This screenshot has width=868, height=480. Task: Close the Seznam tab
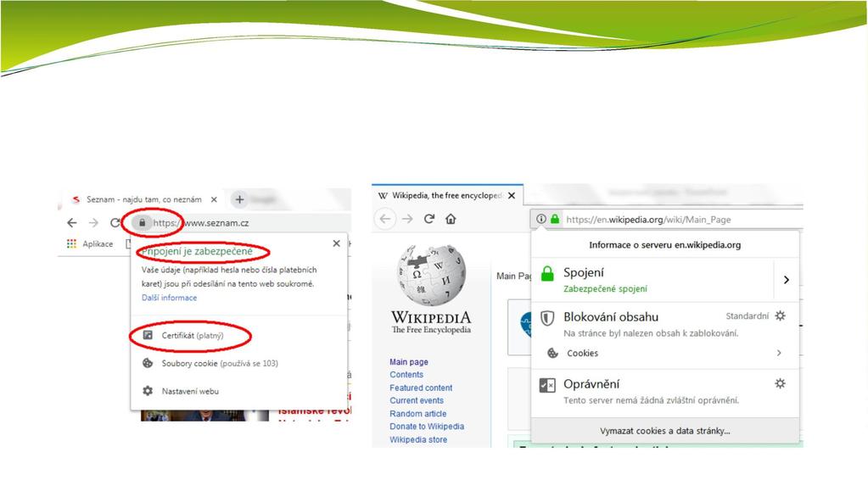214,199
